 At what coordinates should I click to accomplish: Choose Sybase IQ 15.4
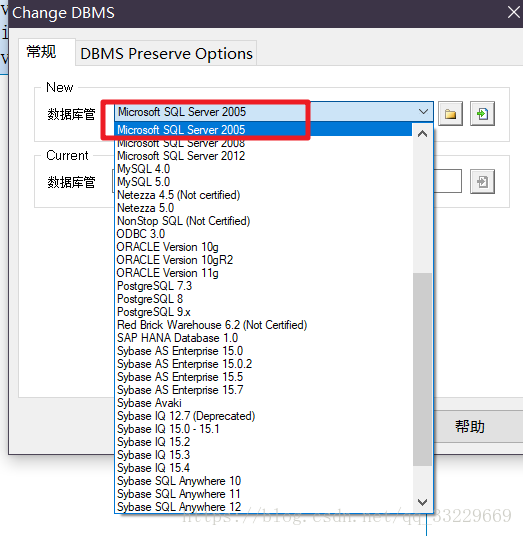click(263, 468)
